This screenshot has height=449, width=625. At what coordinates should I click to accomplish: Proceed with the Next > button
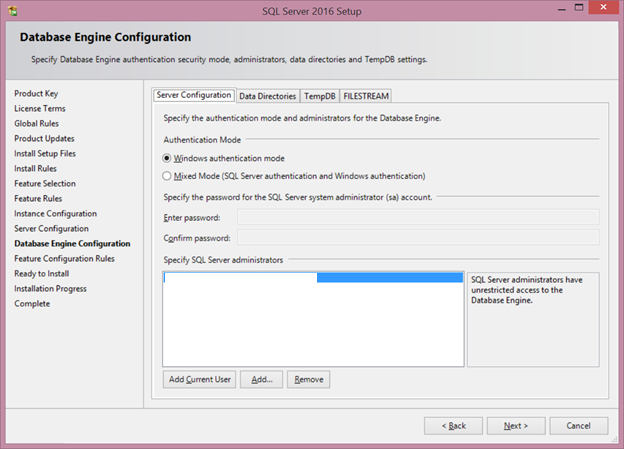tap(516, 426)
